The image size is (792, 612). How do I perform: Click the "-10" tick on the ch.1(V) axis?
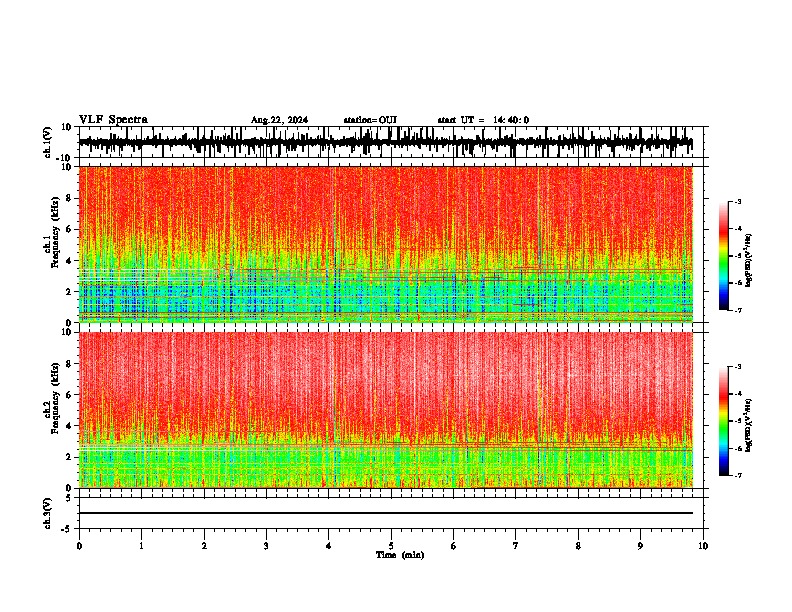point(65,158)
